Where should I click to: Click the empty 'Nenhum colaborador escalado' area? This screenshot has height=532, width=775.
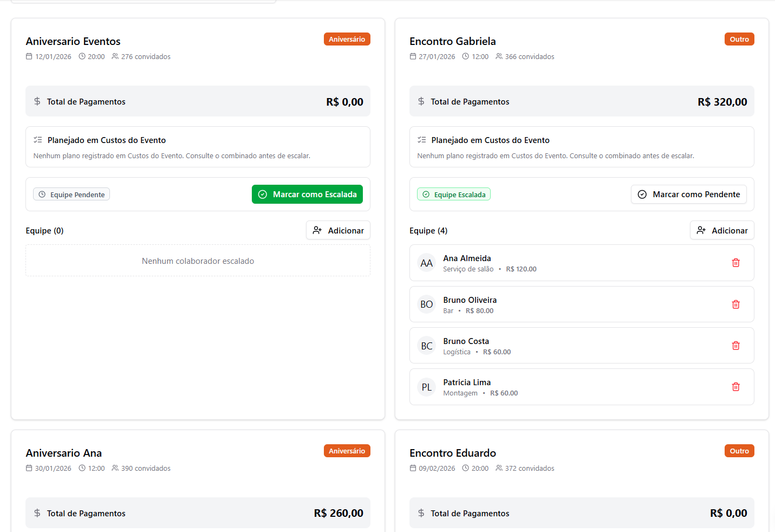click(x=198, y=261)
